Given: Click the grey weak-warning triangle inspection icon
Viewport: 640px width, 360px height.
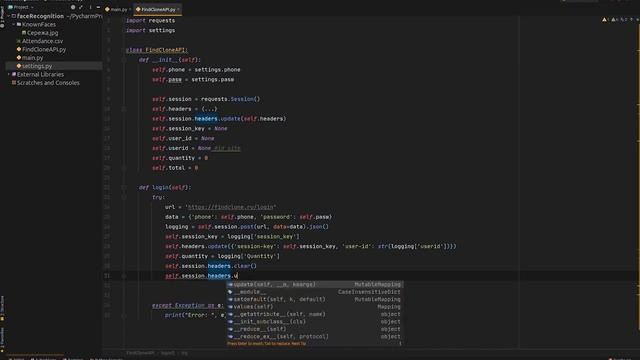Looking at the screenshot, I should pyautogui.click(x=613, y=20).
